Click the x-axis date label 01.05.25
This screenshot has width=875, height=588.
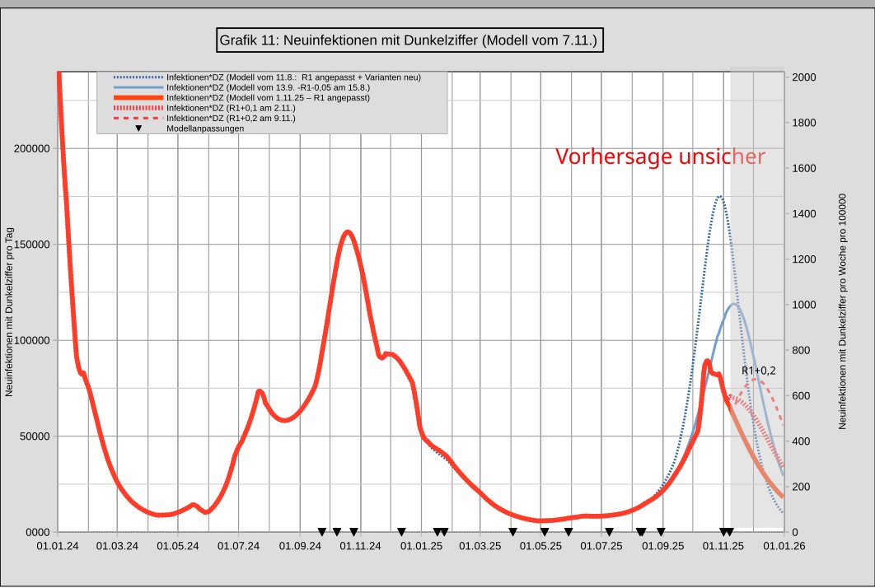click(540, 546)
